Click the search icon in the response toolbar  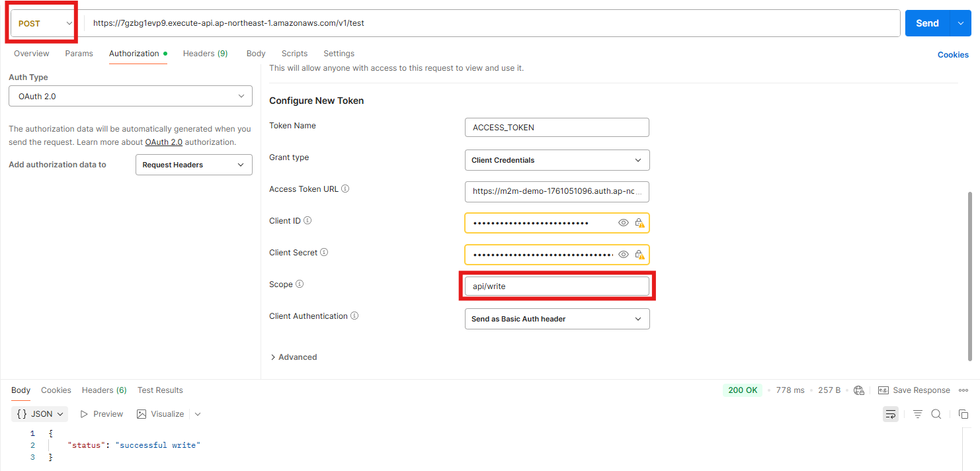[936, 414]
